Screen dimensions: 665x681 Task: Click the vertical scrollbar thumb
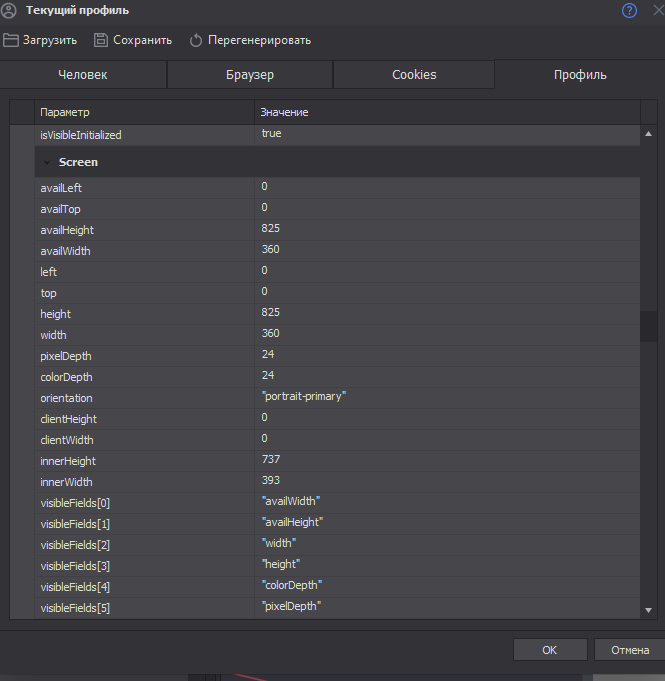click(648, 327)
